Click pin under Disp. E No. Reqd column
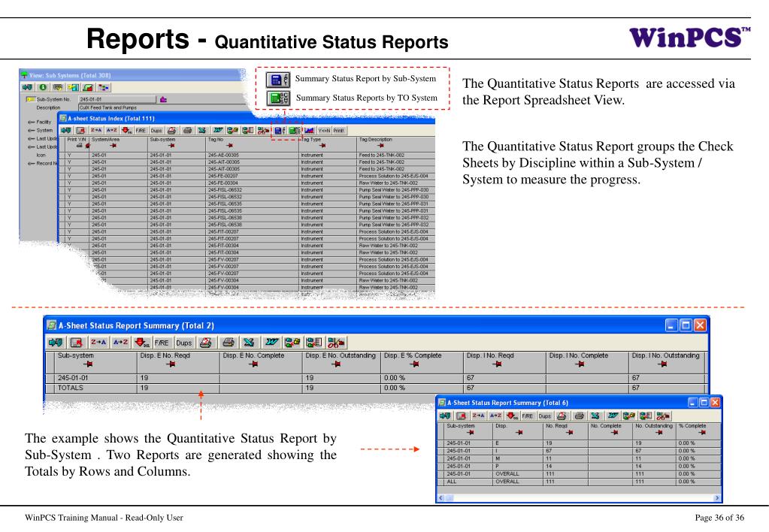 [x=171, y=364]
